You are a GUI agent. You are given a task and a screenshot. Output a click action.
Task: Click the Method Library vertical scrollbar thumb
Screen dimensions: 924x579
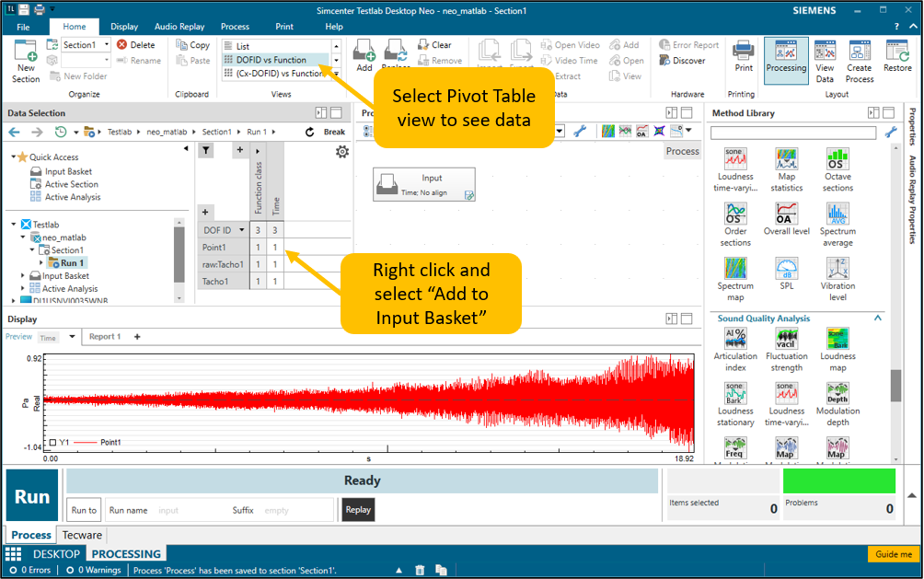895,386
